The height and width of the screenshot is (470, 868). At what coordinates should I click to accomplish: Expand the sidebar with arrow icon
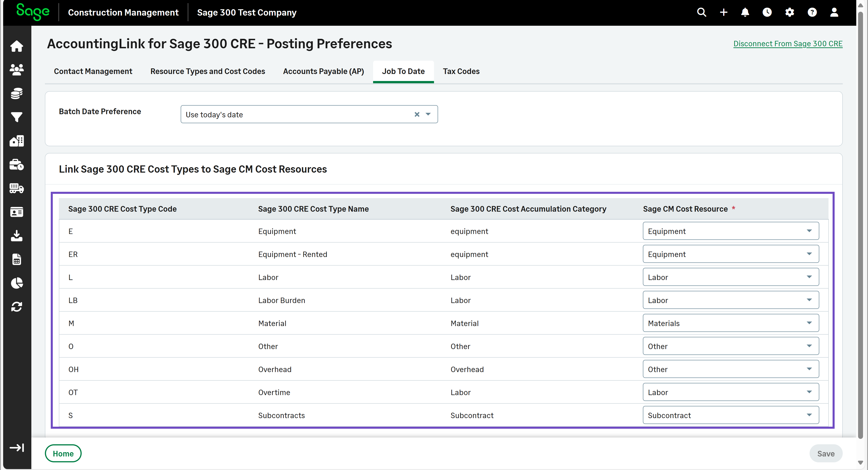point(16,447)
